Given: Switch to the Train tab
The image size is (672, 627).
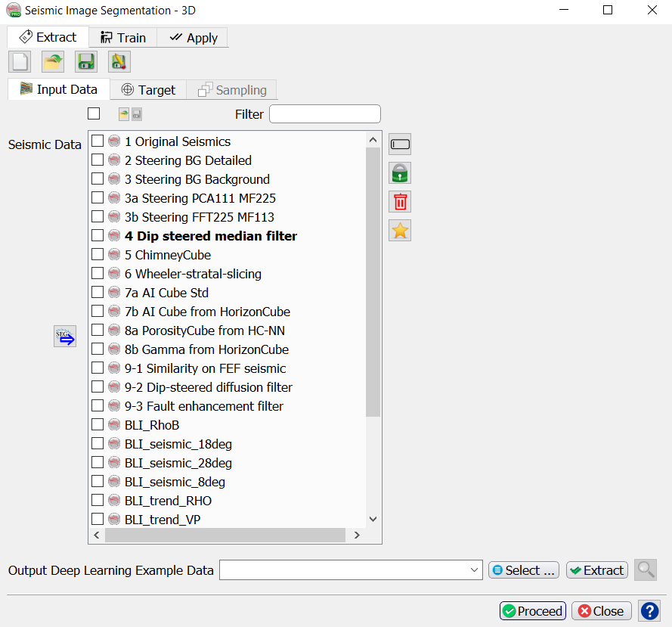Looking at the screenshot, I should pyautogui.click(x=122, y=38).
